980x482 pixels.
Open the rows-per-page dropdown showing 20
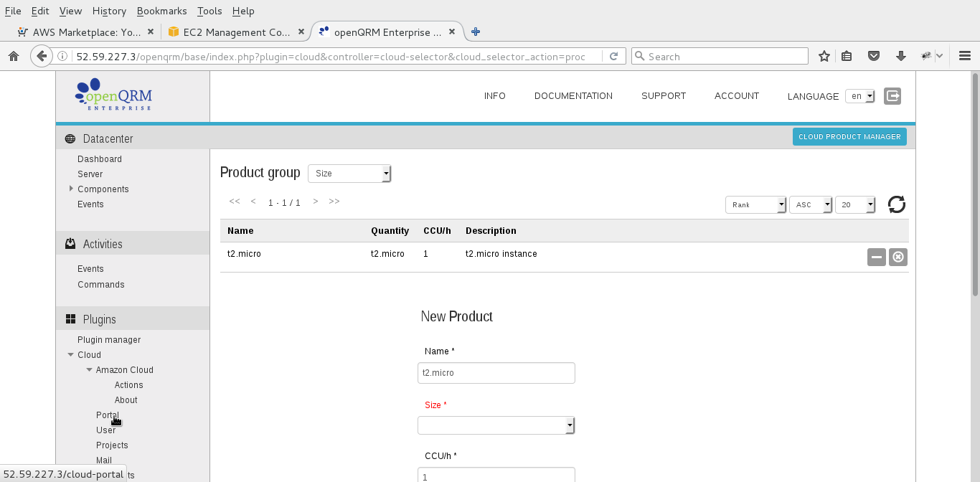tap(855, 204)
